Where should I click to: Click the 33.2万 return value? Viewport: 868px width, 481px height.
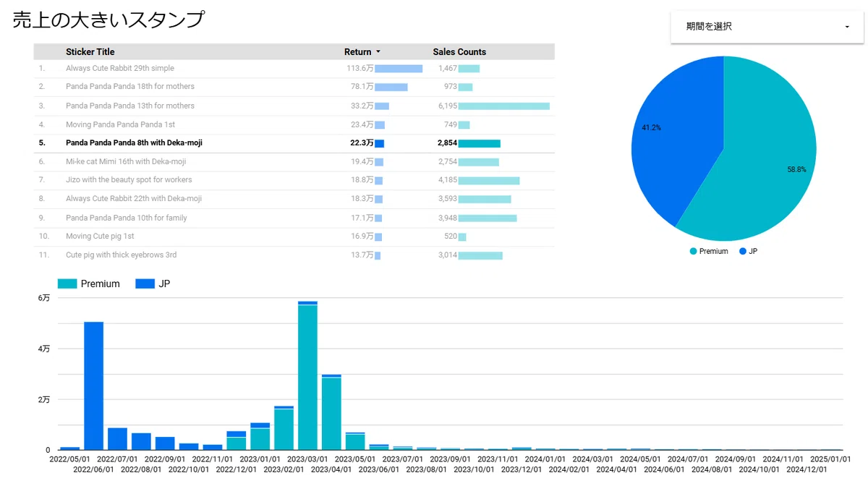pyautogui.click(x=362, y=106)
